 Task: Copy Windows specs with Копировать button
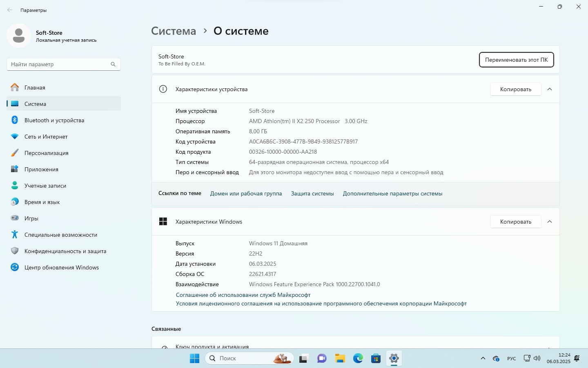(516, 222)
